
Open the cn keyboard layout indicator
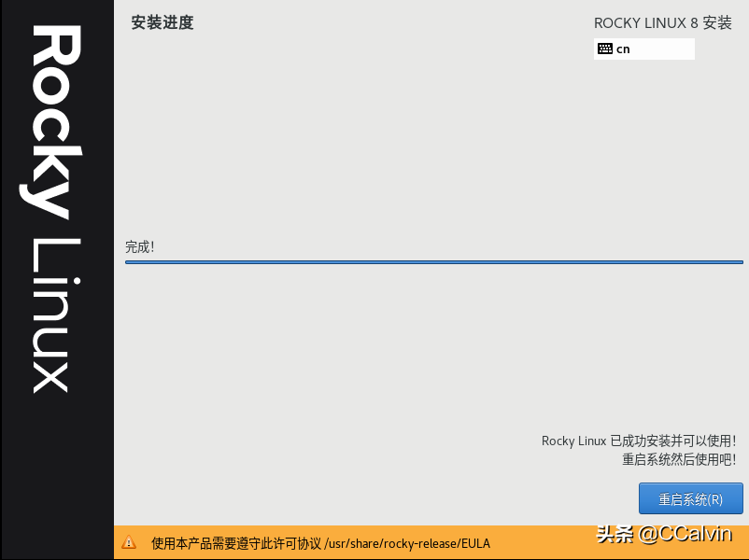click(x=624, y=49)
